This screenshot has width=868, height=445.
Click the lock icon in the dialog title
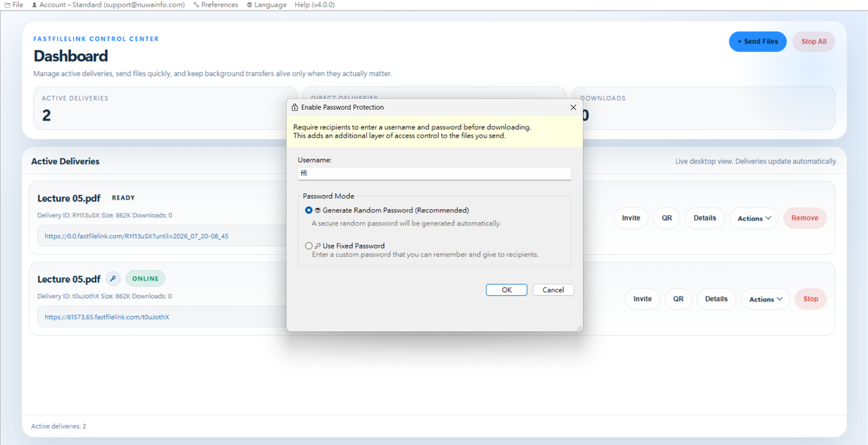click(294, 107)
